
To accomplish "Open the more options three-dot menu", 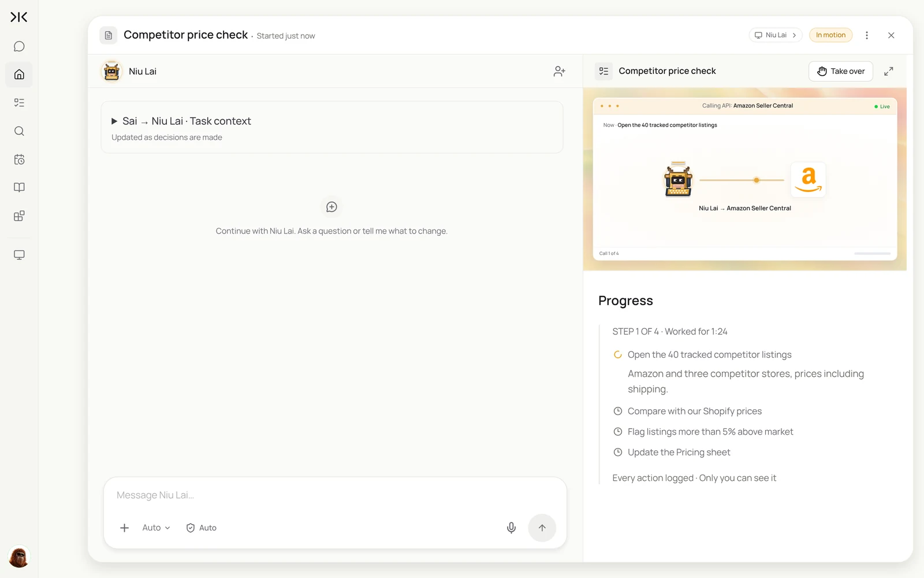I will [x=867, y=35].
